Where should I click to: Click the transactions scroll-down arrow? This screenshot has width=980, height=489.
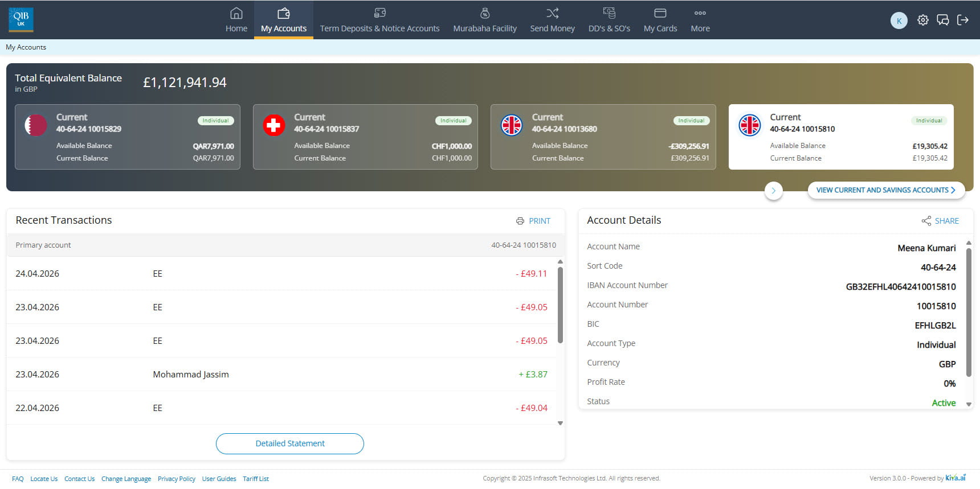tap(560, 423)
